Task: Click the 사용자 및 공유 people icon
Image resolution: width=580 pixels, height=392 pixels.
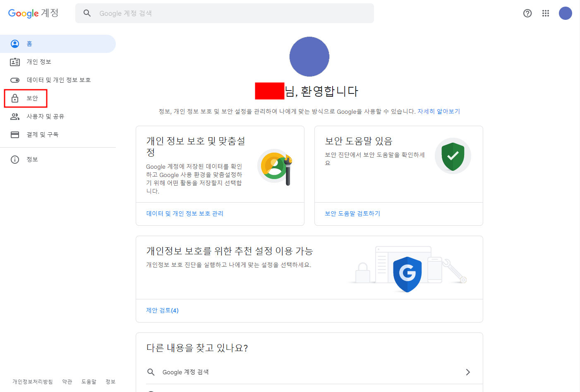Action: coord(15,117)
